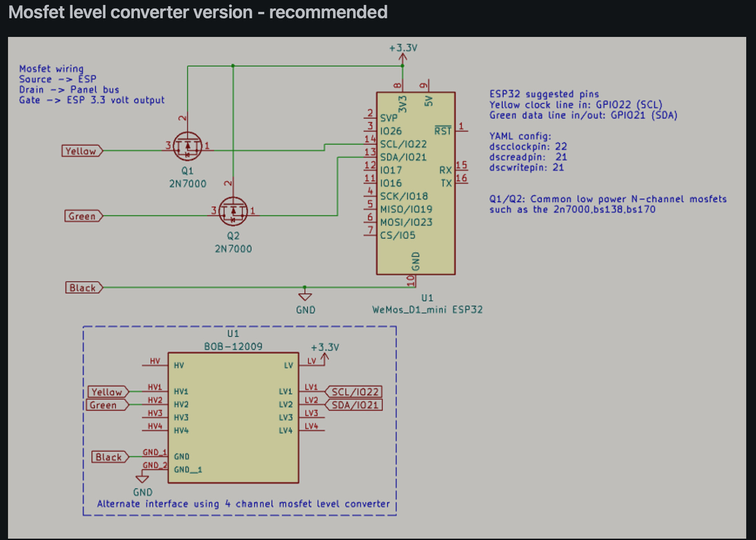Image resolution: width=756 pixels, height=540 pixels.
Task: Click the Black label at the ground wire
Action: click(x=84, y=288)
